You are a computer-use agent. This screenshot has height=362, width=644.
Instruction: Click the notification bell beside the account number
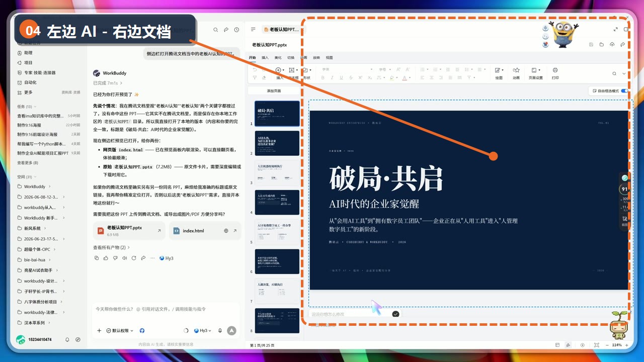pyautogui.click(x=67, y=340)
